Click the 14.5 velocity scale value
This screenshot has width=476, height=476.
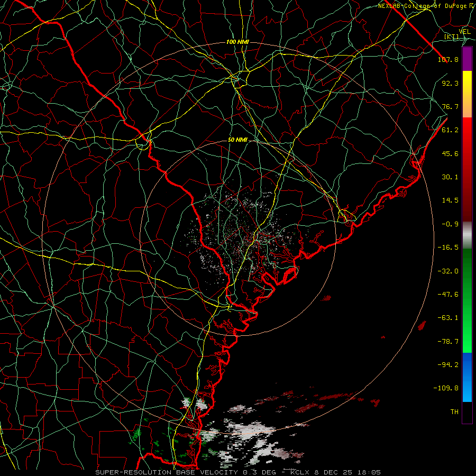click(x=450, y=200)
